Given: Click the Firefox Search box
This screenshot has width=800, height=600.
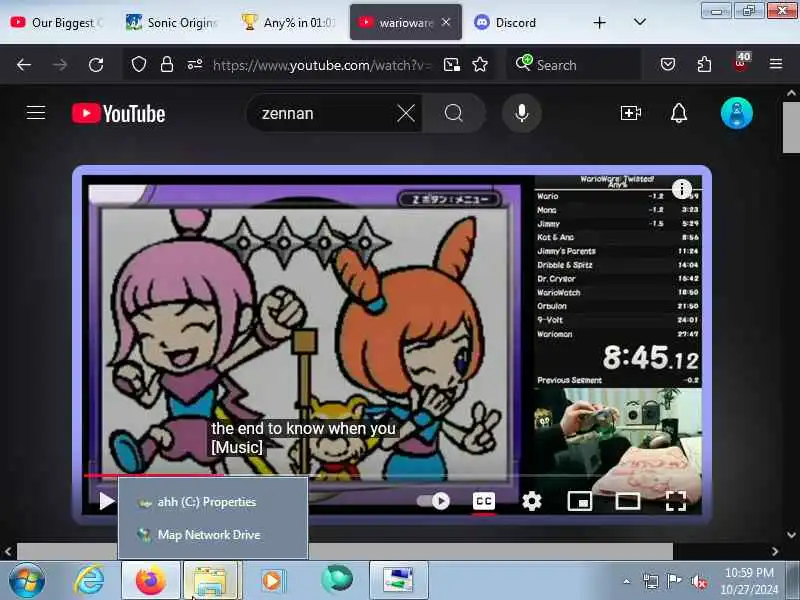Looking at the screenshot, I should click(574, 65).
